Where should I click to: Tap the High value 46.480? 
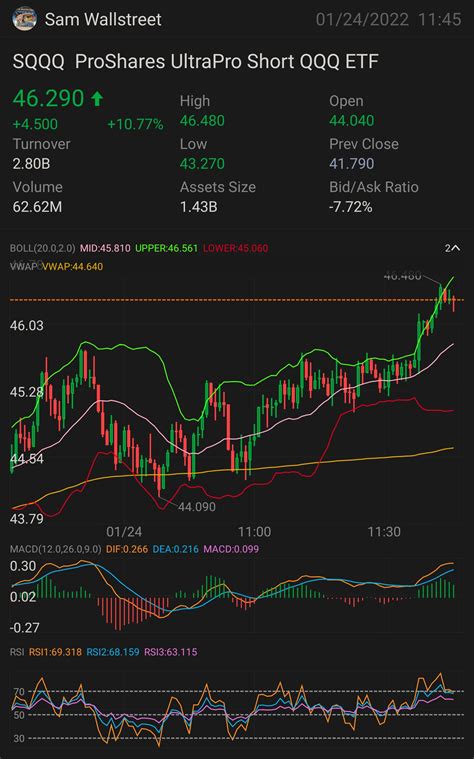click(x=202, y=121)
